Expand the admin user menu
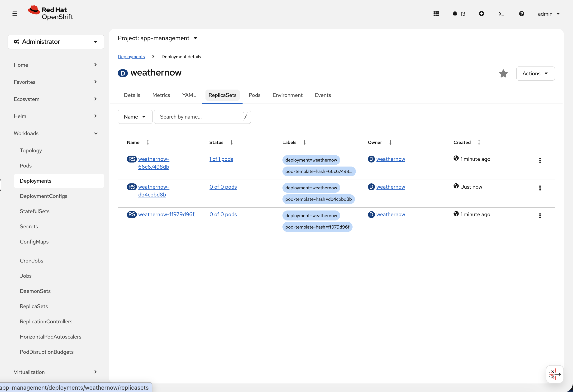 click(x=549, y=14)
